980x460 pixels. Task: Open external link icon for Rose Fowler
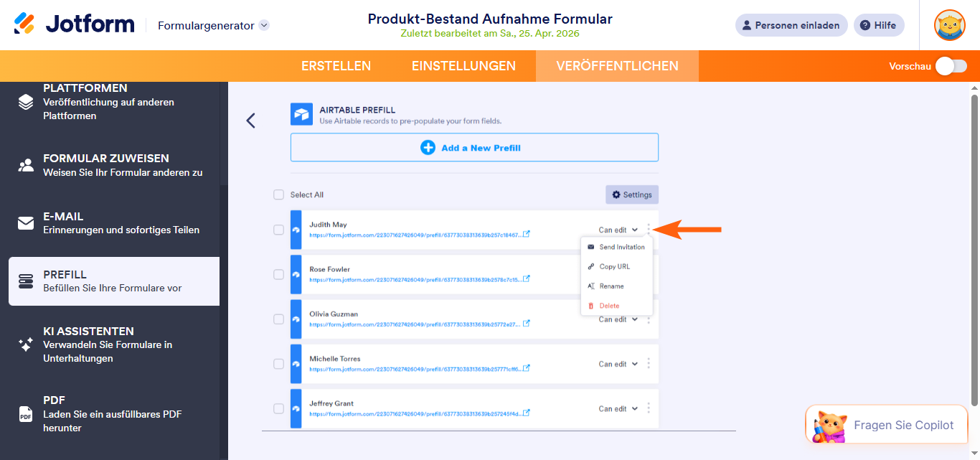(527, 278)
